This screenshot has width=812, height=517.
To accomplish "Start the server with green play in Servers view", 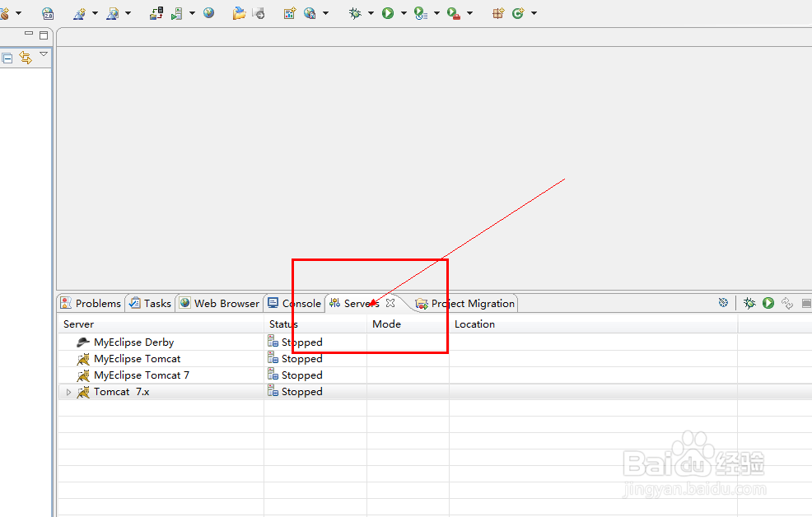I will coord(768,303).
